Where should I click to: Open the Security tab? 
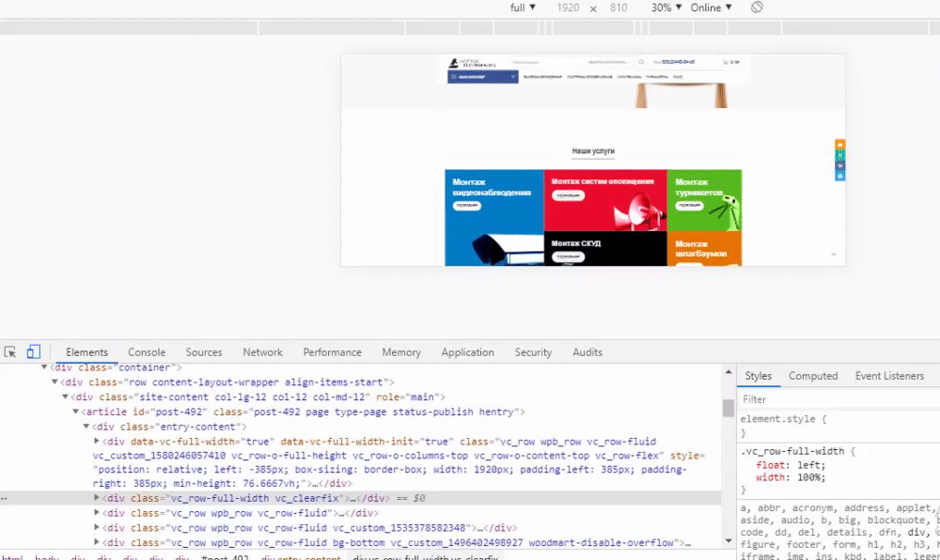533,352
